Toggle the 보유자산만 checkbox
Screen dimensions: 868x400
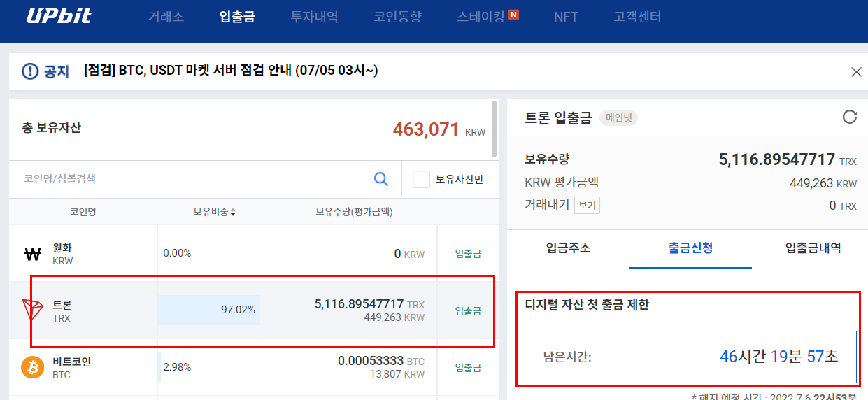(x=421, y=179)
